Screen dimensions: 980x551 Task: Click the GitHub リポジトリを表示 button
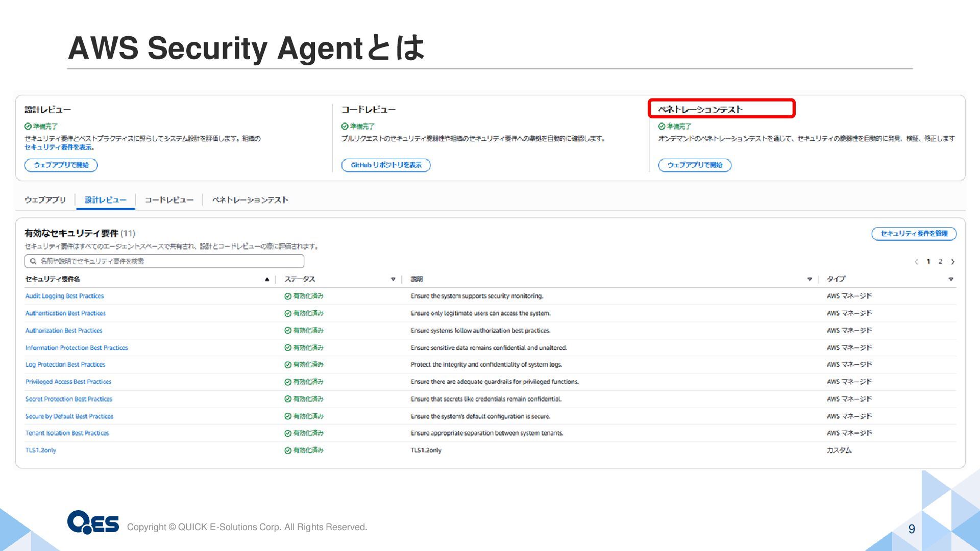386,165
